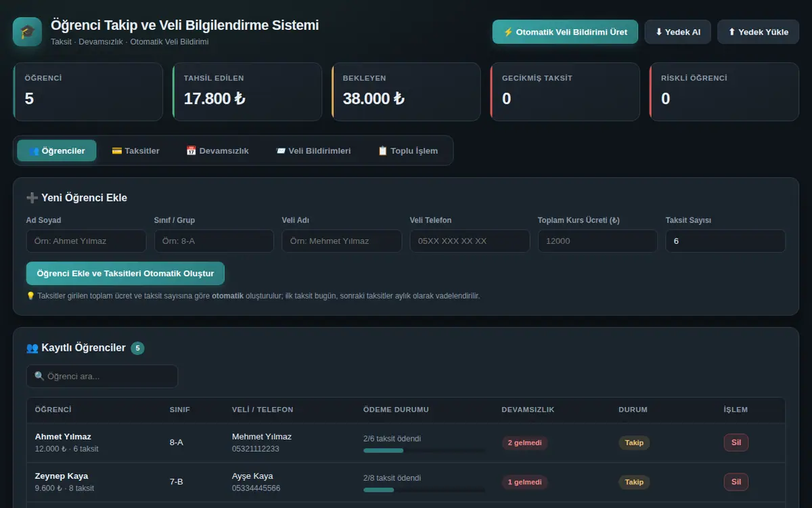Click into the Sınıf / Grup field
This screenshot has width=812, height=508.
pyautogui.click(x=214, y=241)
